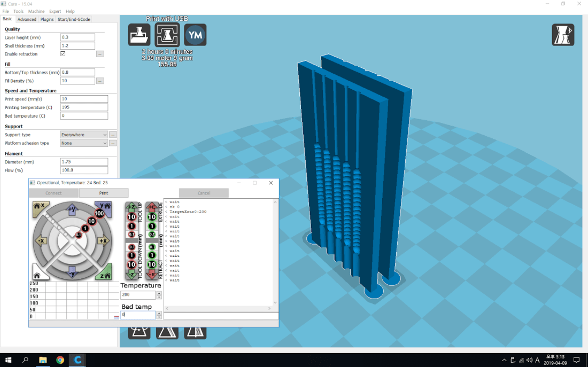Open Fill Density extra settings button
The width and height of the screenshot is (588, 367).
point(100,81)
